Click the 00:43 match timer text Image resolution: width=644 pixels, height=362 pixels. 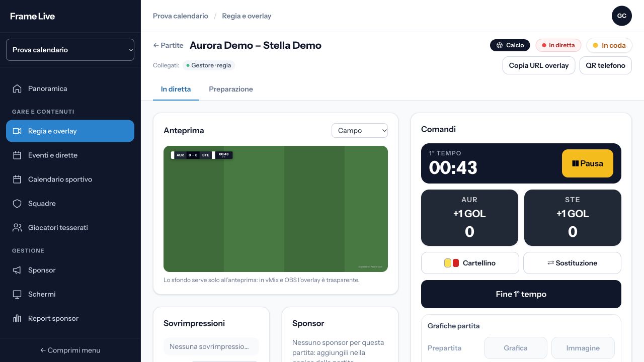453,168
